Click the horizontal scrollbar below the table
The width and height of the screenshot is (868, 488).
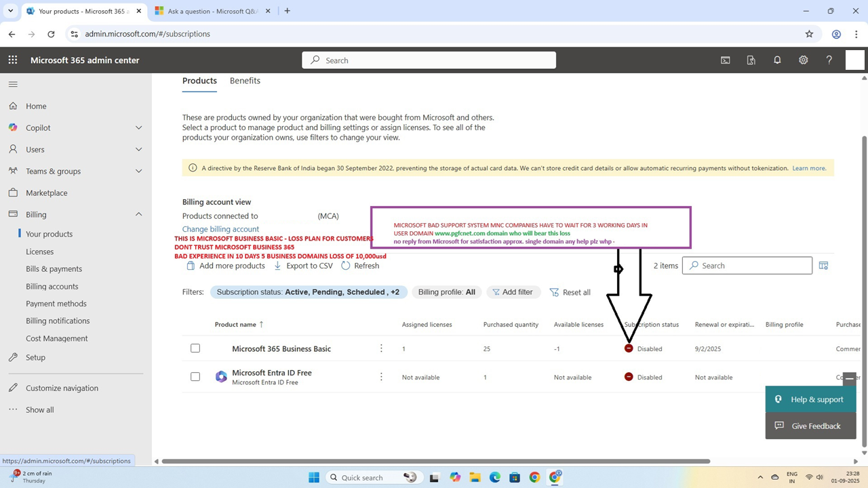[435, 462]
